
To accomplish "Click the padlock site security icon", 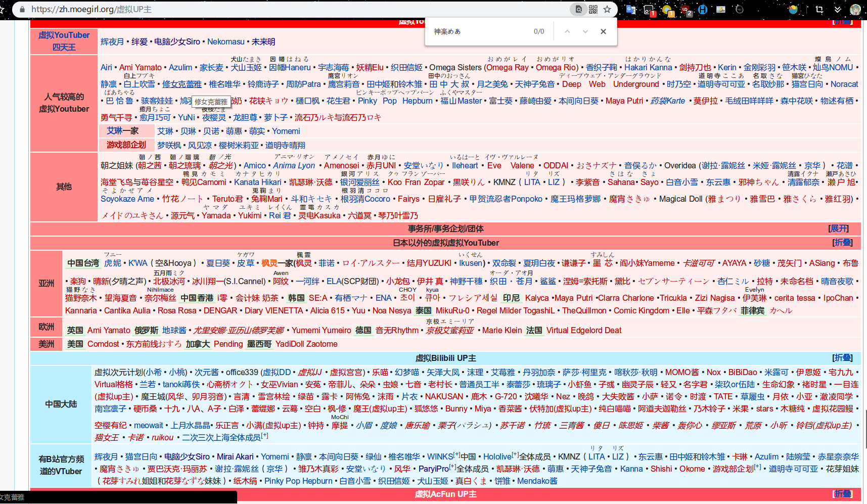I will (x=22, y=9).
